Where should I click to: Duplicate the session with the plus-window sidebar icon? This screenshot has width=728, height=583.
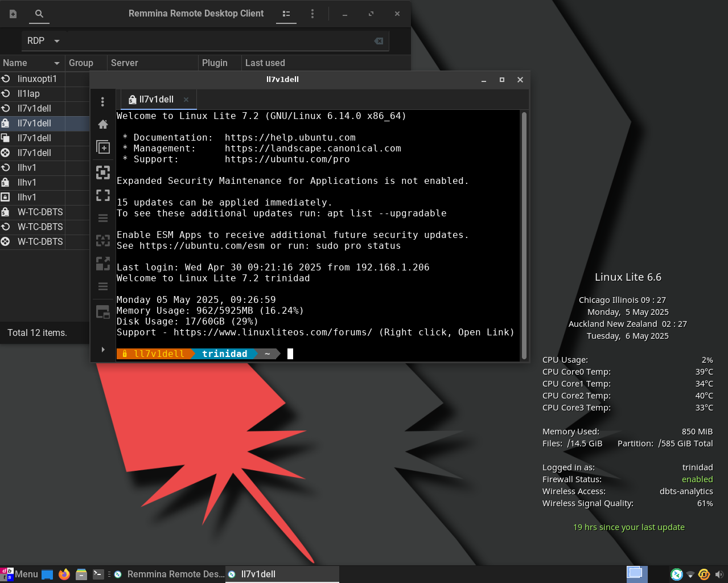tap(103, 147)
